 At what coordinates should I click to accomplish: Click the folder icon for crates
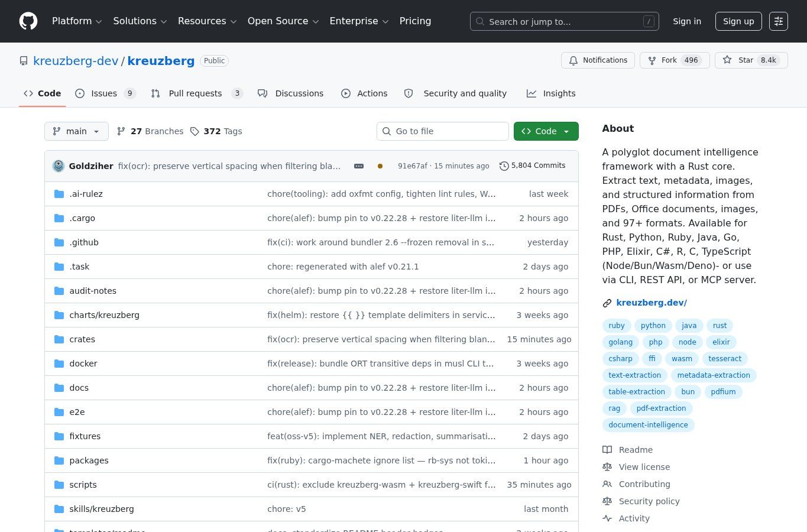tap(59, 339)
